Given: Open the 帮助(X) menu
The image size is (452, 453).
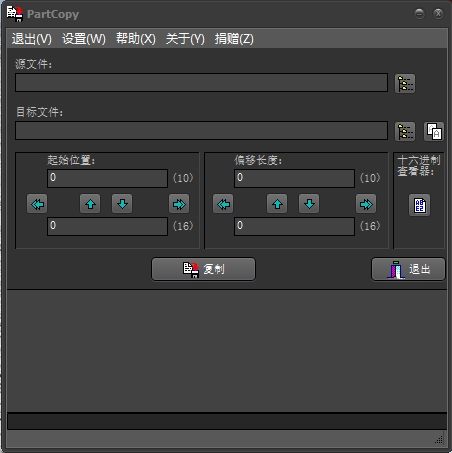Looking at the screenshot, I should click(x=136, y=39).
